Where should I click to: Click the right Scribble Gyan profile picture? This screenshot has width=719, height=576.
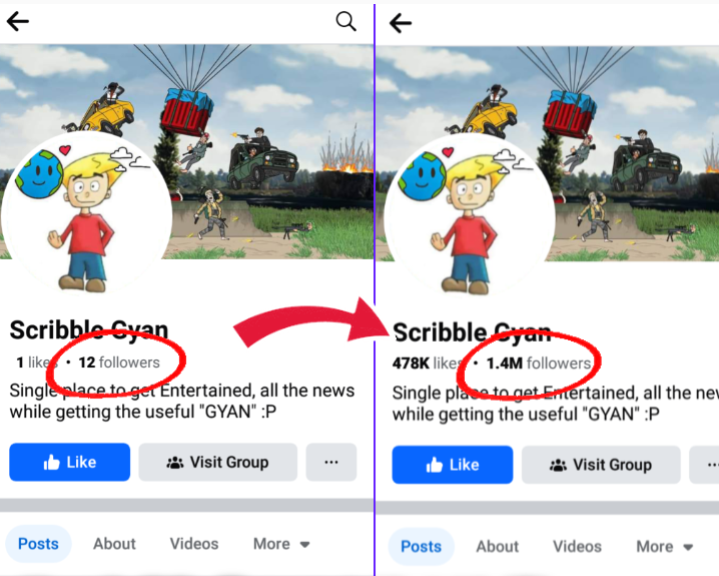[x=469, y=216]
